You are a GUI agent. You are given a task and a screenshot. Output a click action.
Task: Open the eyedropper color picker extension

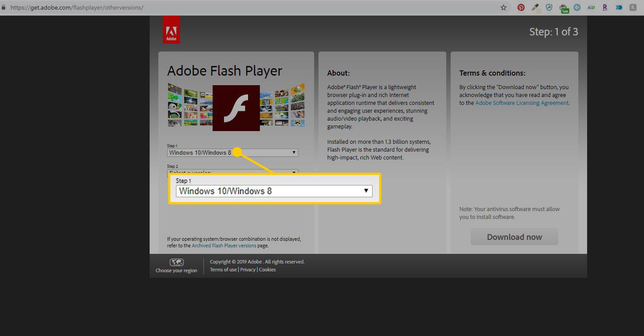click(x=535, y=7)
